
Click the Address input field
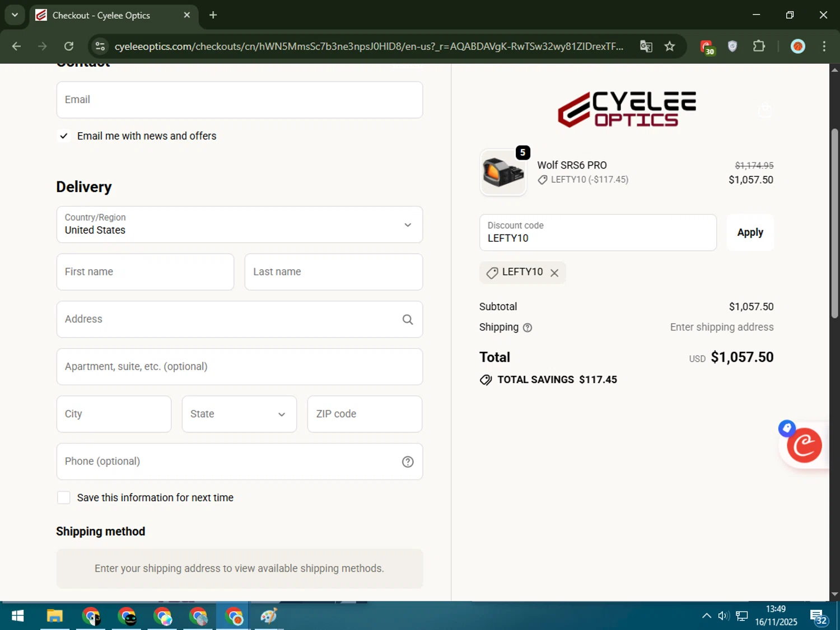[240, 320]
